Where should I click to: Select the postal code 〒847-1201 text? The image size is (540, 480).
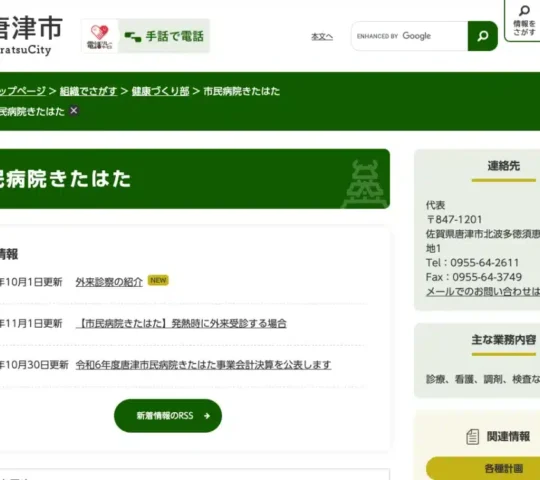tap(454, 219)
